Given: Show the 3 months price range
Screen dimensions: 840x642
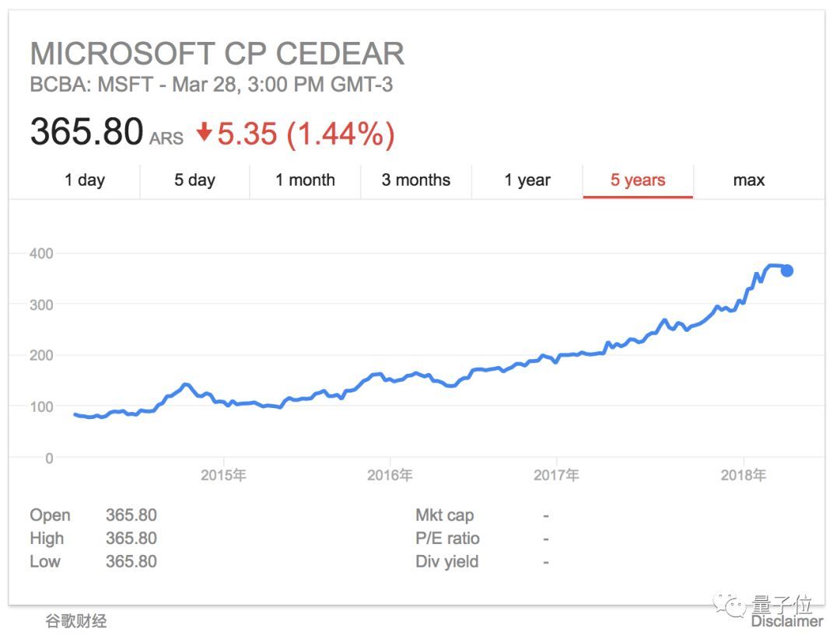Looking at the screenshot, I should [x=416, y=180].
